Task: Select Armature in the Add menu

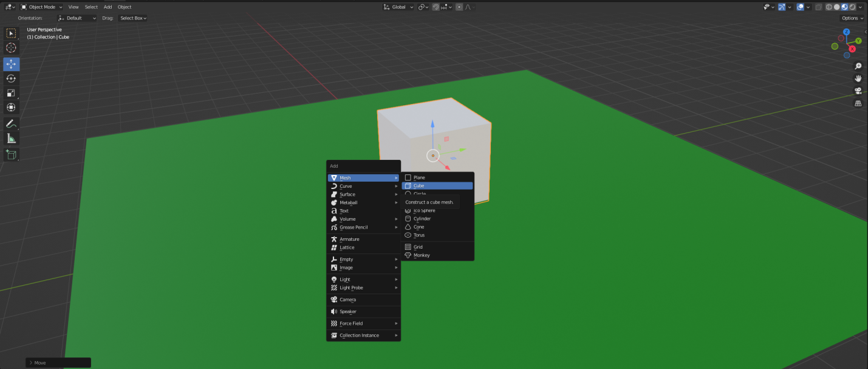Action: [364, 240]
